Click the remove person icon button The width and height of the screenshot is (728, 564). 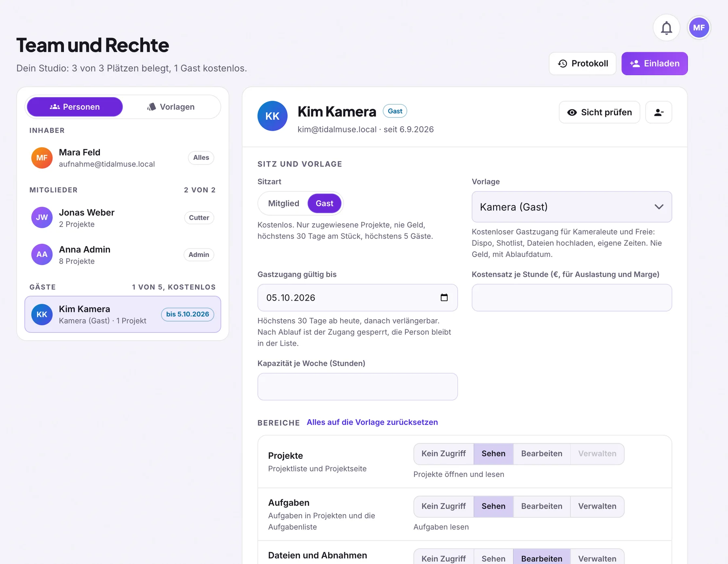tap(658, 112)
